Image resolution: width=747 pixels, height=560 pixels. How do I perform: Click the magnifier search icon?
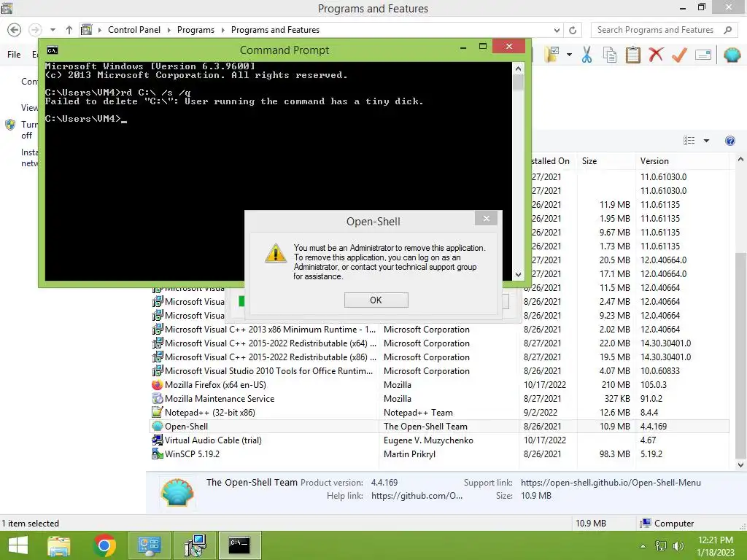(727, 30)
